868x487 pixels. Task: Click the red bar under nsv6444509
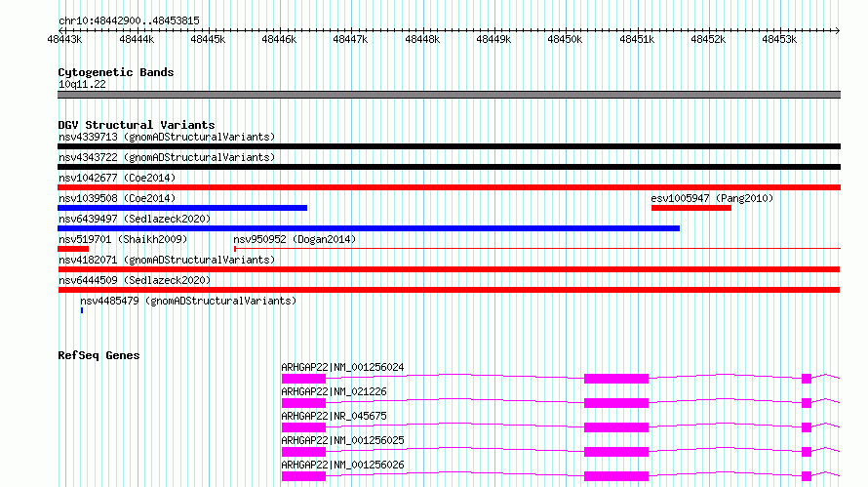tap(449, 290)
